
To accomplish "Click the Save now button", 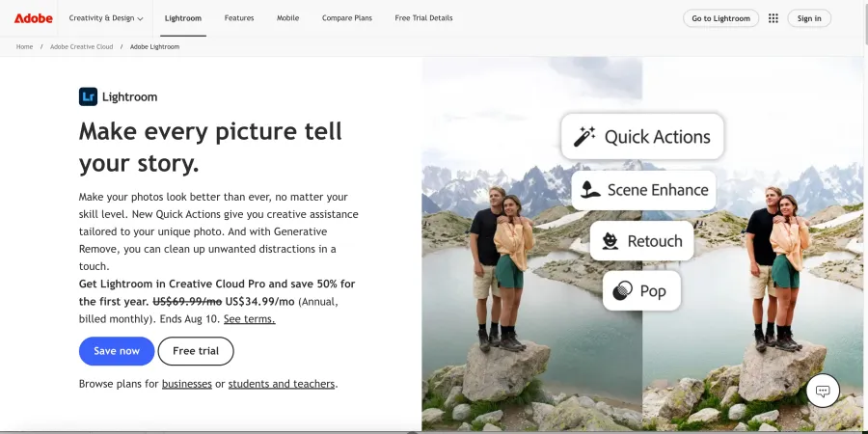I will point(117,351).
